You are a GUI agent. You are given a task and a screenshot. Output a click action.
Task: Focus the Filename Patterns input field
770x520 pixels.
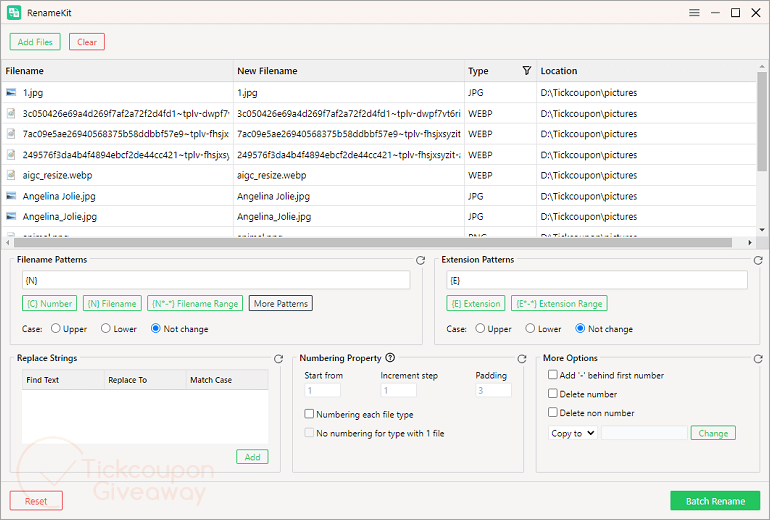216,280
